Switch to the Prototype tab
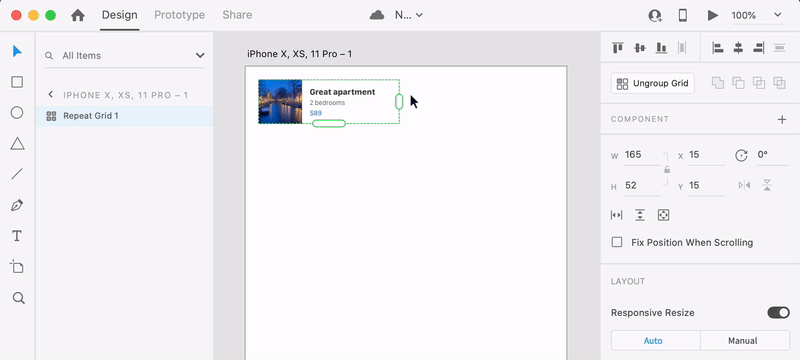This screenshot has width=800, height=360. pos(180,15)
